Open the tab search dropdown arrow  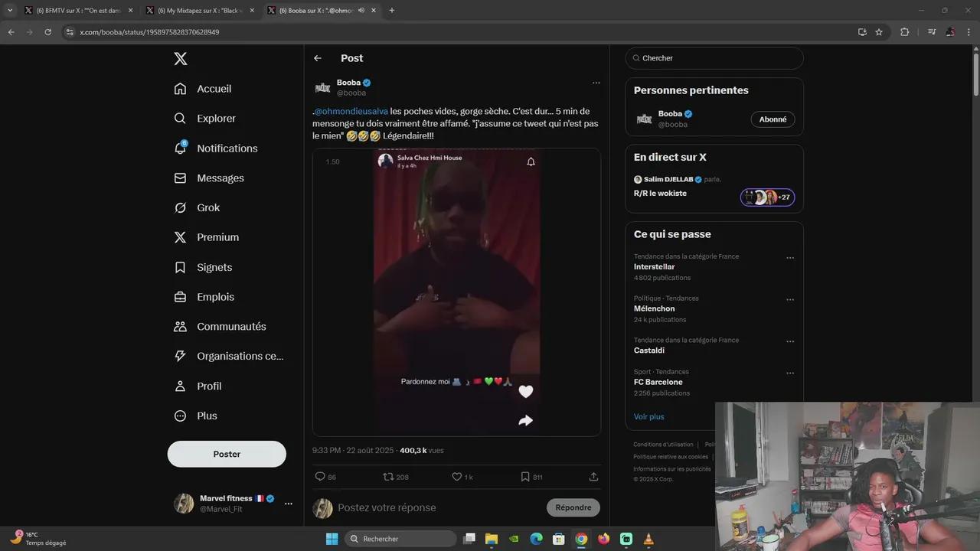(x=10, y=11)
